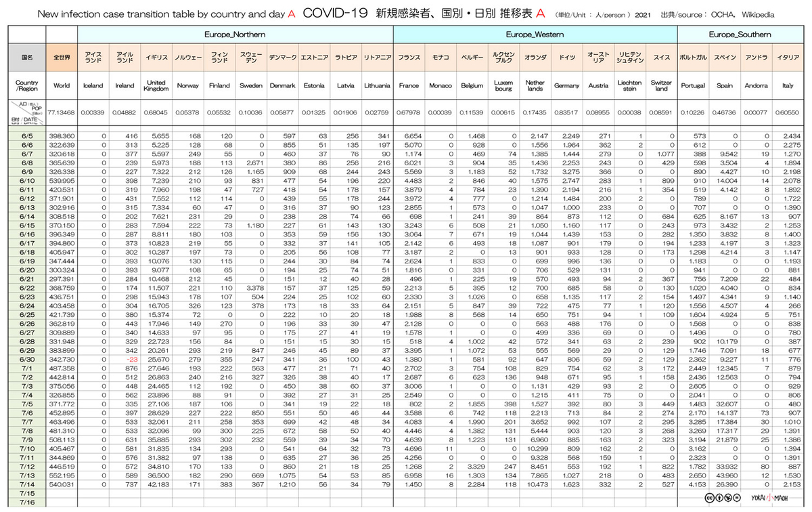Select the Andorra column header

point(756,86)
